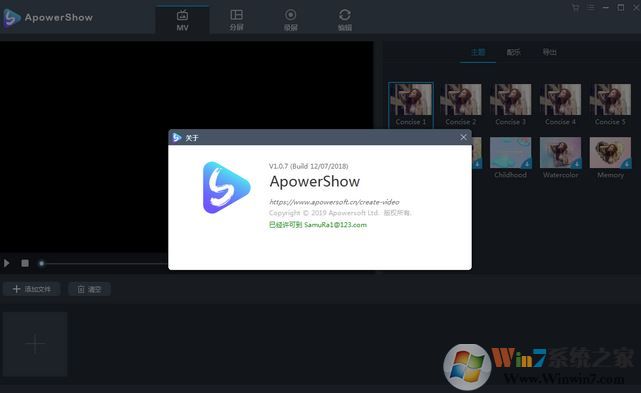This screenshot has width=641, height=393.
Task: Click the 添加文件 add files button
Action: click(32, 289)
